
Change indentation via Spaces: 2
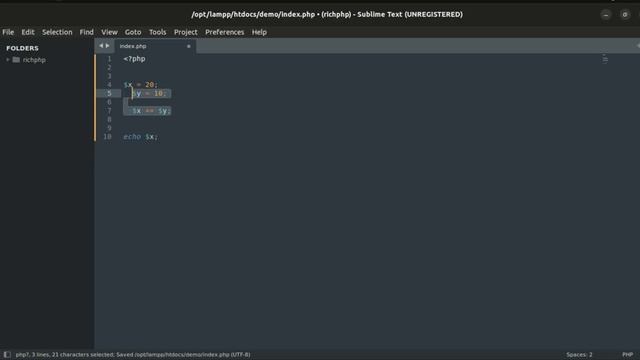[579, 355]
